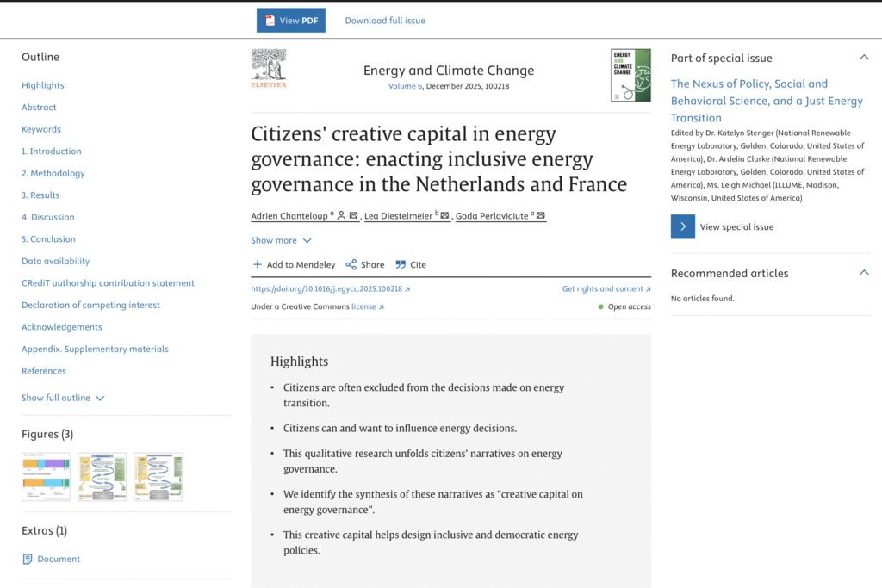Click the plus icon for Add to Mendeley
Image resolution: width=882 pixels, height=588 pixels.
(257, 264)
